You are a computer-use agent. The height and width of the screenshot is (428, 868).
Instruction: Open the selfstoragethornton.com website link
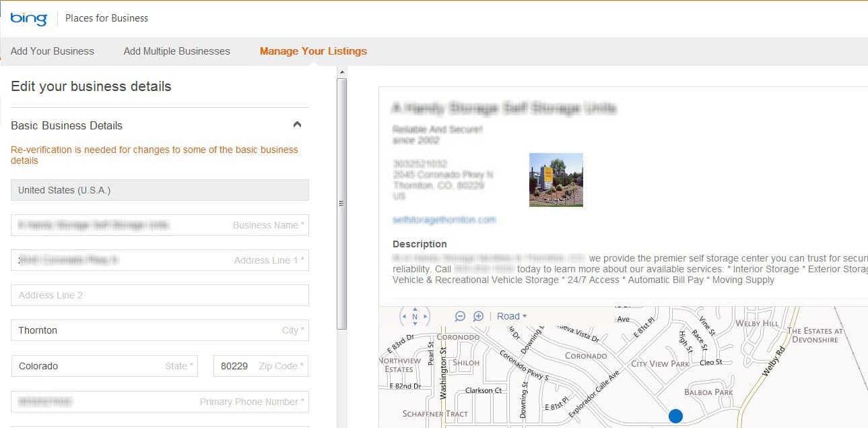pyautogui.click(x=444, y=220)
